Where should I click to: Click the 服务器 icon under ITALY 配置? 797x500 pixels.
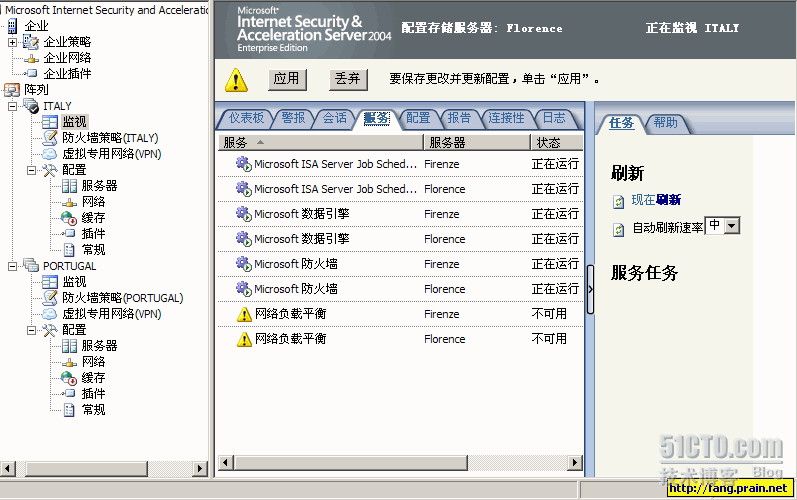coord(69,186)
